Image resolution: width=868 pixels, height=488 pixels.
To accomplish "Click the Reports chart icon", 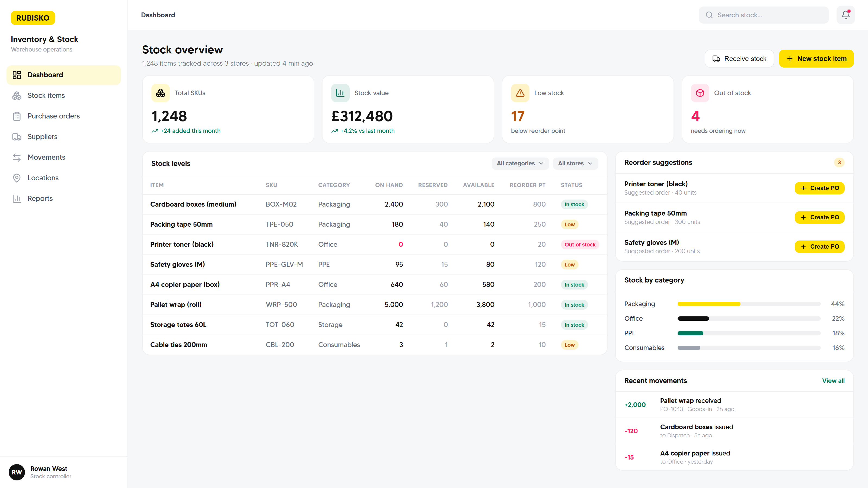I will (17, 198).
